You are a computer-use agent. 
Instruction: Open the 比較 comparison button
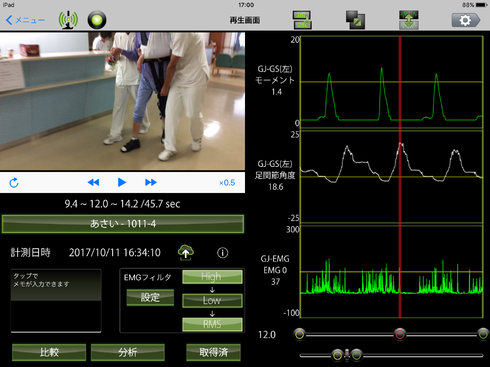click(x=49, y=352)
